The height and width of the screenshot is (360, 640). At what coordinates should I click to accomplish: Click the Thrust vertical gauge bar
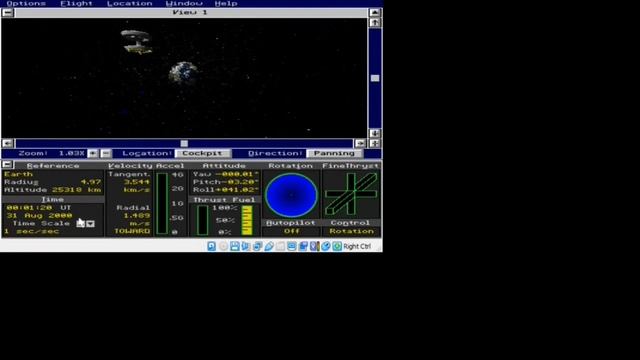[202, 220]
